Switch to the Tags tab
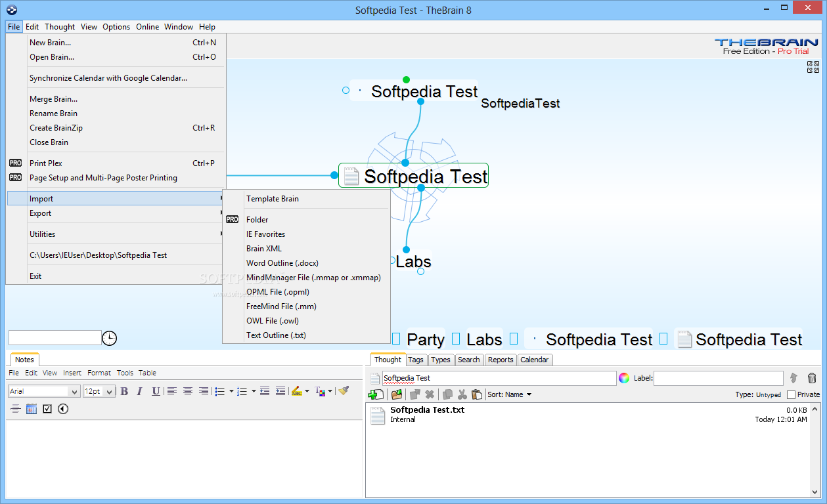827x504 pixels. (x=416, y=360)
